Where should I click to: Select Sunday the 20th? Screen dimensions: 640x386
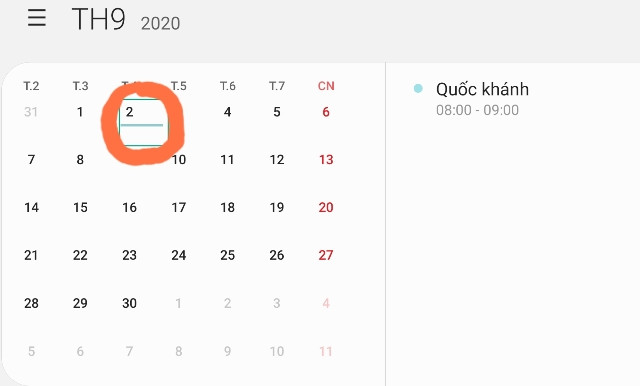point(326,207)
